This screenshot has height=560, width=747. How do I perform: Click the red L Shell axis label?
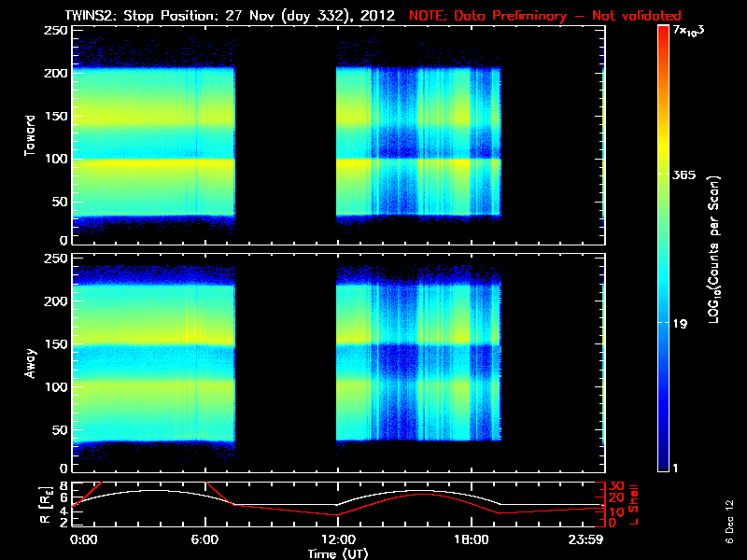(635, 504)
